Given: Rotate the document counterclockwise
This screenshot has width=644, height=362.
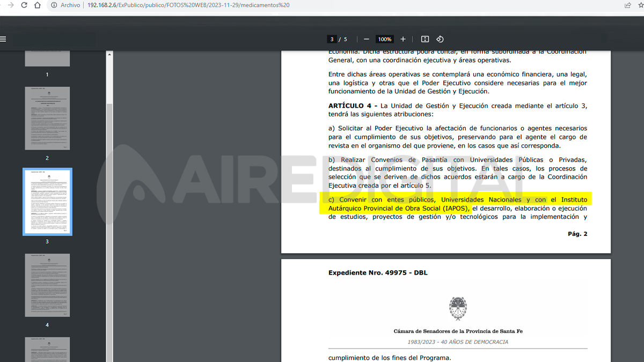Looking at the screenshot, I should point(440,39).
